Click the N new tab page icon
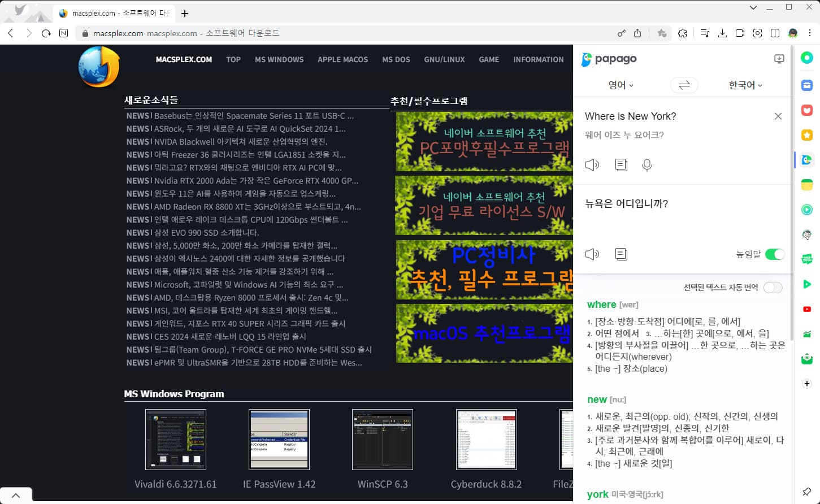Viewport: 820px width, 504px height. pyautogui.click(x=63, y=33)
